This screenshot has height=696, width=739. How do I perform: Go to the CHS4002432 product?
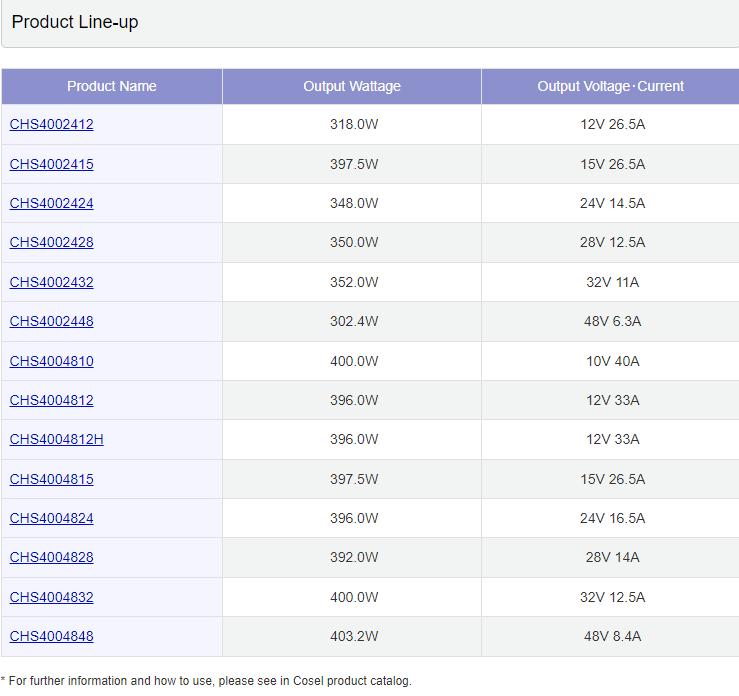[x=51, y=282]
